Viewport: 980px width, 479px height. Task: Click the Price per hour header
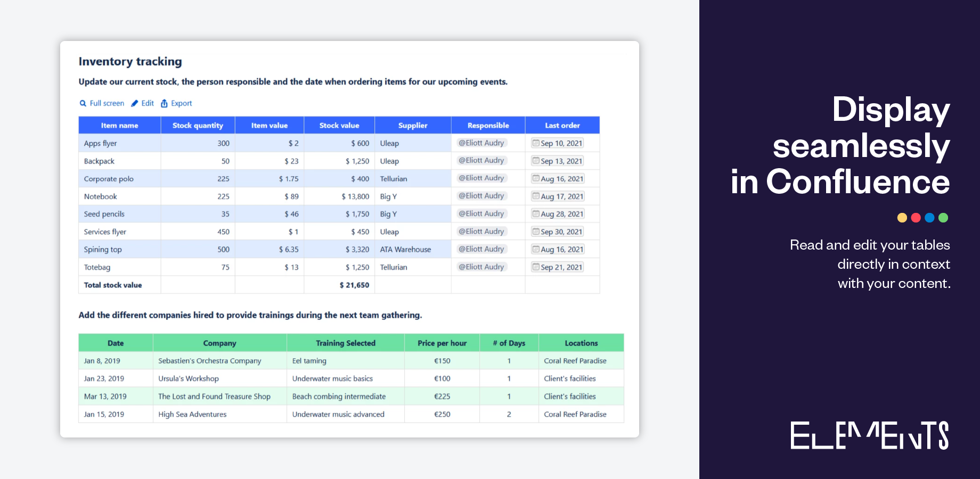coord(442,343)
